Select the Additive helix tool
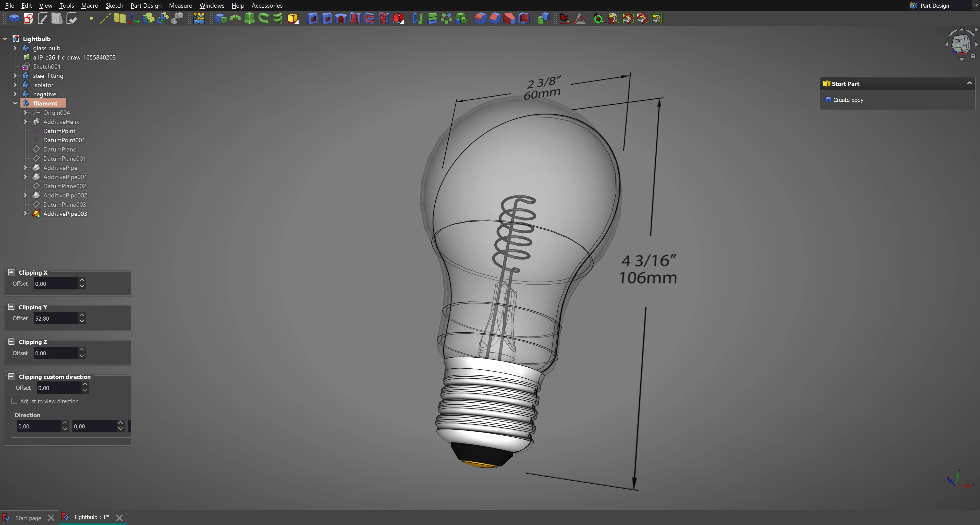The height and width of the screenshot is (525, 980). pyautogui.click(x=278, y=18)
